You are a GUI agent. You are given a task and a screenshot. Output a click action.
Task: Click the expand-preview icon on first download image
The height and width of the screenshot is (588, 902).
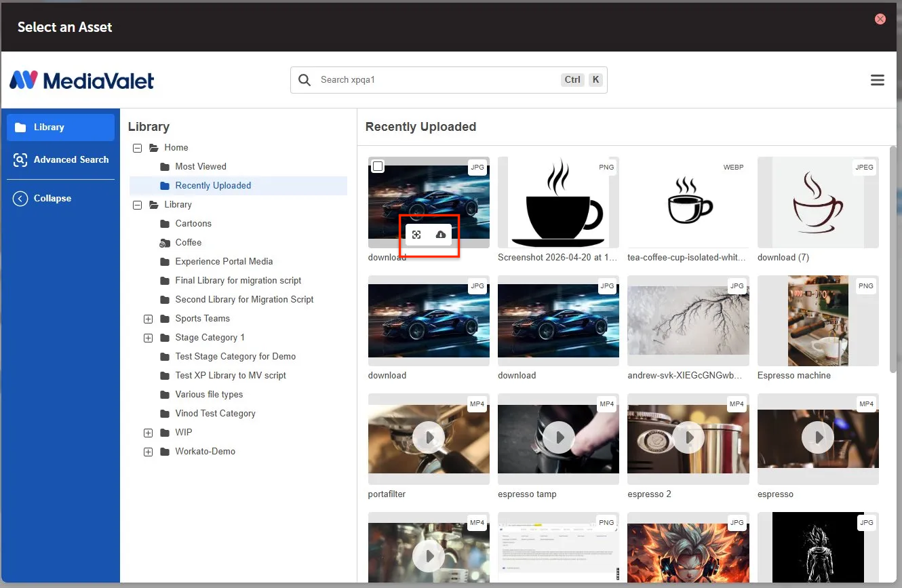pos(416,235)
